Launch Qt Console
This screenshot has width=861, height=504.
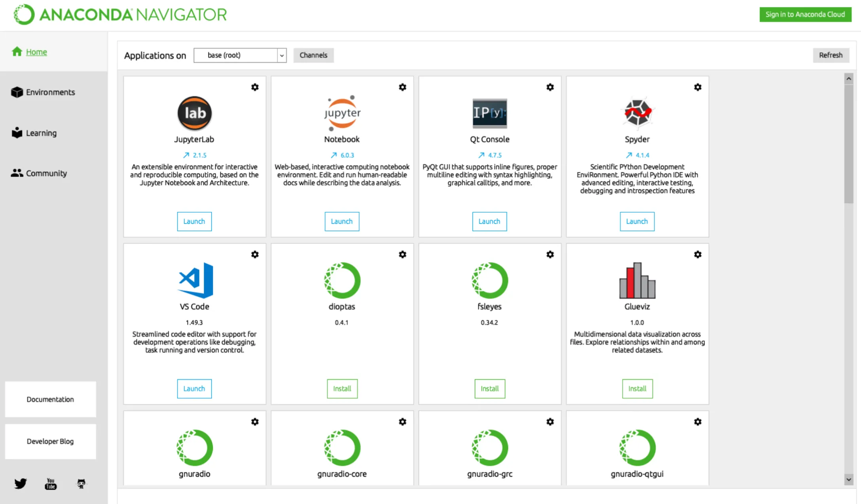(x=489, y=221)
